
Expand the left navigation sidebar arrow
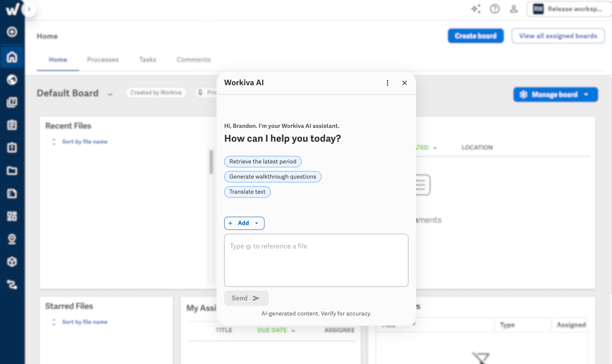(x=29, y=9)
